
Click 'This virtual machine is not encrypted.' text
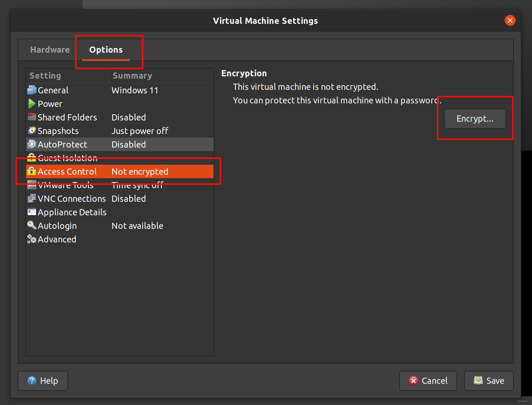(x=306, y=87)
